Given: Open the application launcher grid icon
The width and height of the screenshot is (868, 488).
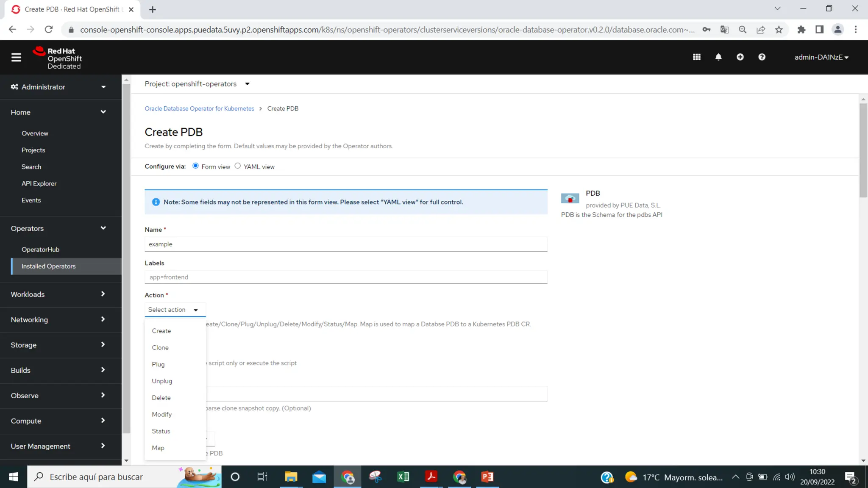Looking at the screenshot, I should (x=696, y=57).
